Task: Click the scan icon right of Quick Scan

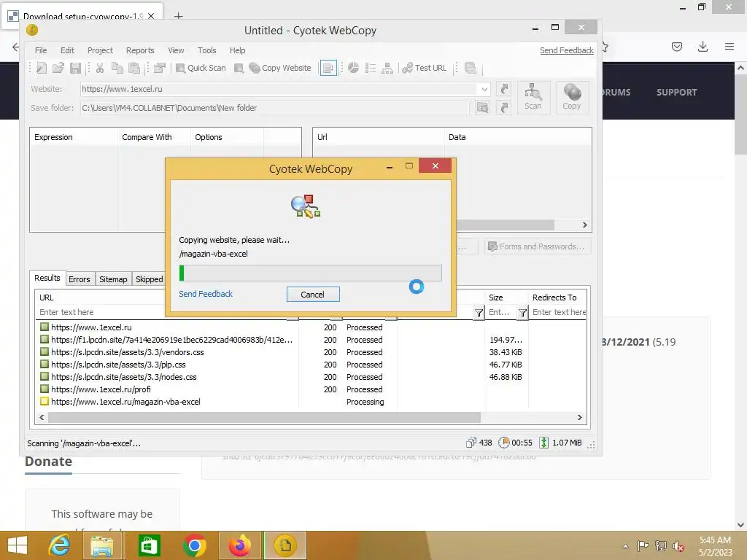Action: (x=239, y=68)
